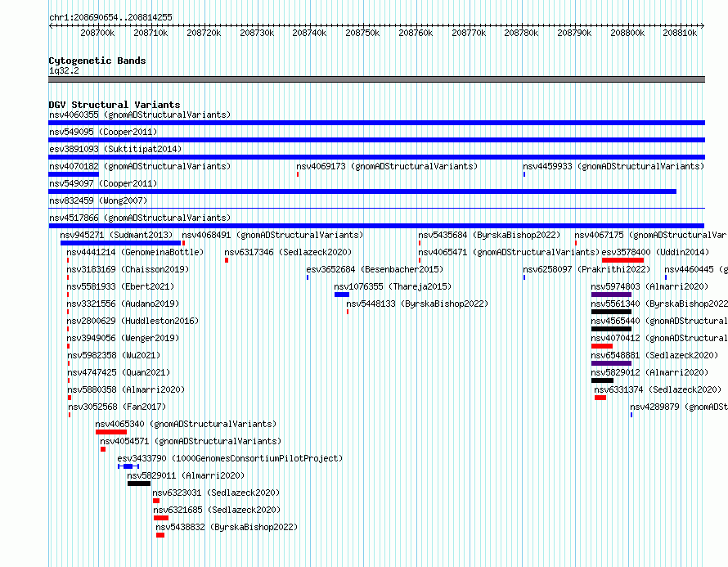Select the Cytogenetic Bands track title
The height and width of the screenshot is (567, 728).
coord(97,61)
